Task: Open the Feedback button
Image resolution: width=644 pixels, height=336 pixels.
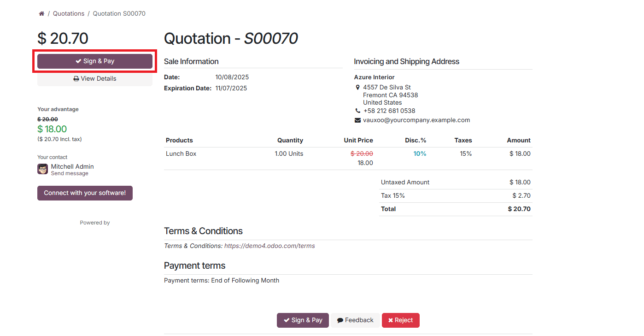Action: (355, 320)
